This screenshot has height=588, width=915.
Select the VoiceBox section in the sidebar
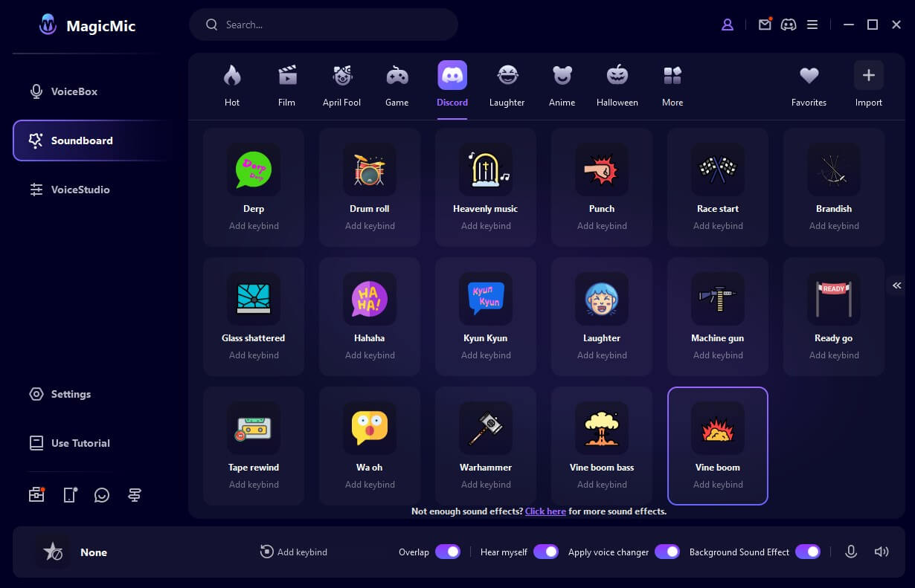tap(74, 91)
